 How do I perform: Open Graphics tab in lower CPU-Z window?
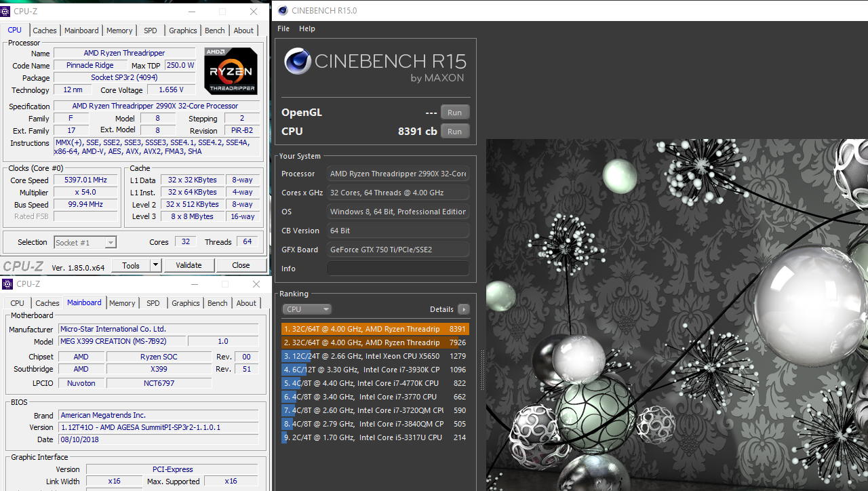[186, 303]
